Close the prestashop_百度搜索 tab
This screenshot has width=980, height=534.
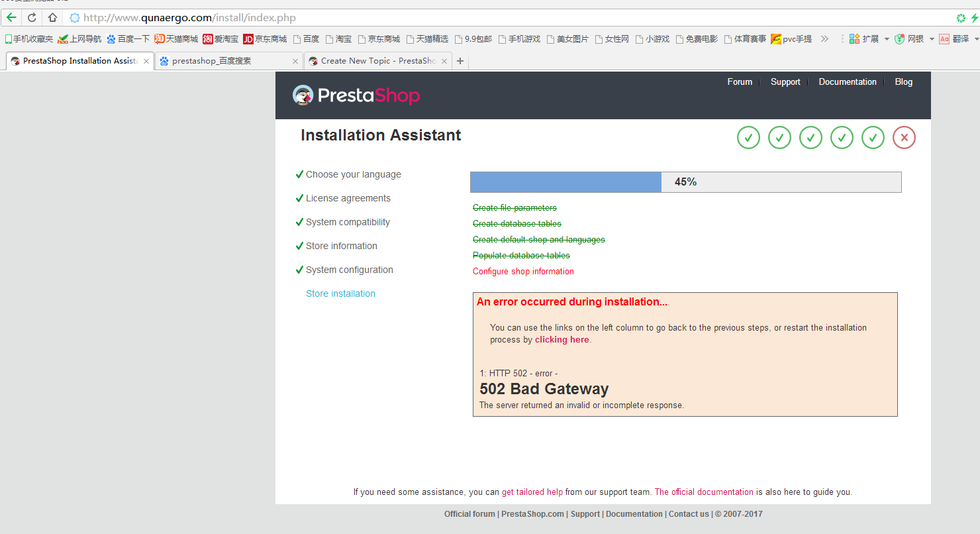click(295, 61)
